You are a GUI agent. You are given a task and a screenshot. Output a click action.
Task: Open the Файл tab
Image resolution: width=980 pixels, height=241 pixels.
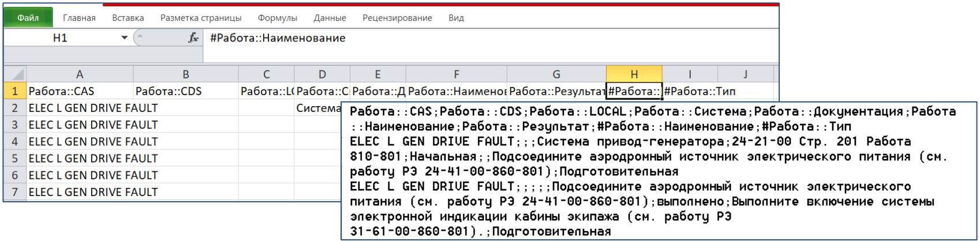[28, 18]
